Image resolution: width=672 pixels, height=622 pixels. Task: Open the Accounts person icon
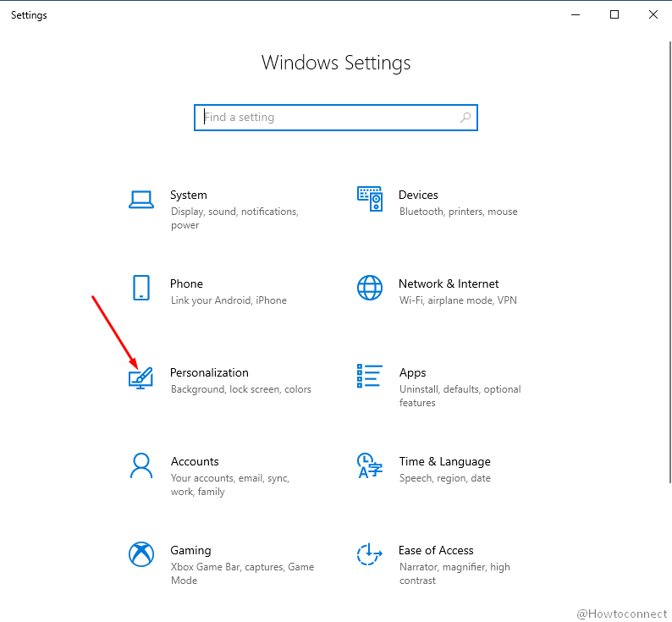click(141, 465)
